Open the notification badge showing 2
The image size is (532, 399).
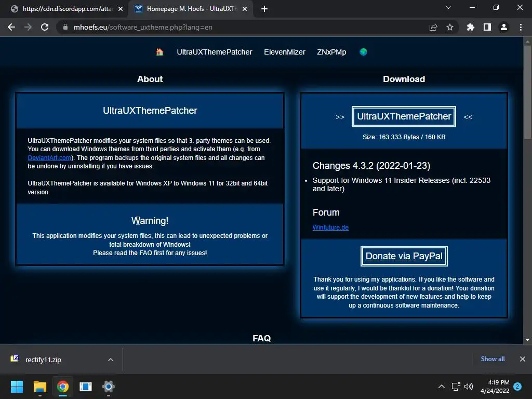click(517, 387)
